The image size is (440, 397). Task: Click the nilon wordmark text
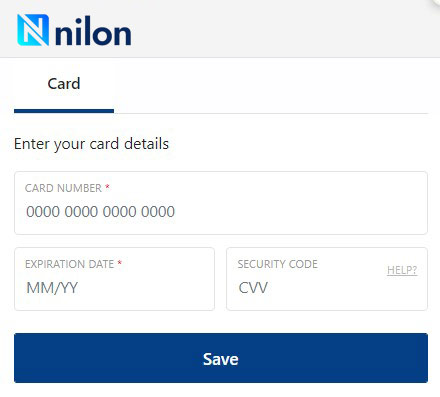pos(93,32)
